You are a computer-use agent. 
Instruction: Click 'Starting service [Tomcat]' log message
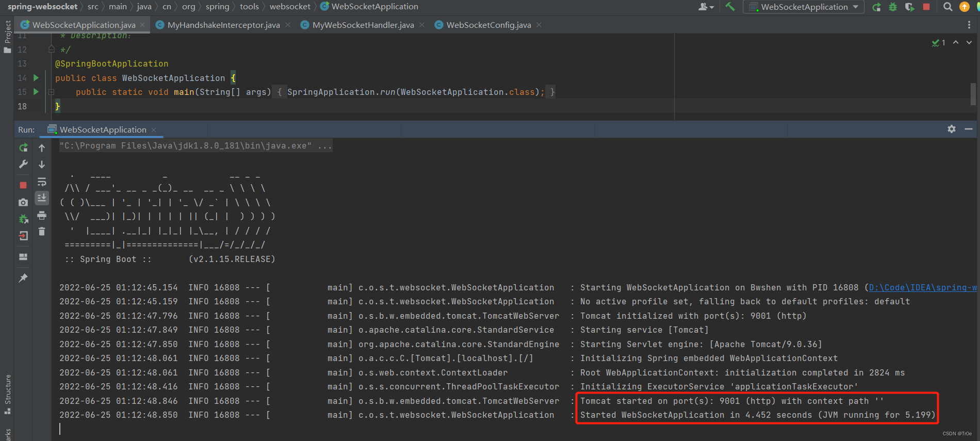pyautogui.click(x=644, y=330)
